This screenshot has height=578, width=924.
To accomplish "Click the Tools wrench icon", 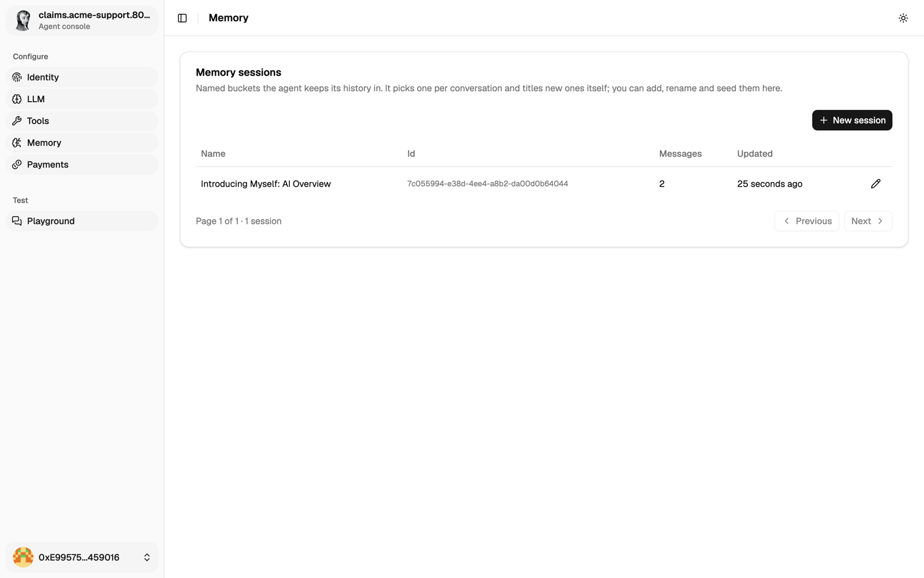I will coord(17,121).
